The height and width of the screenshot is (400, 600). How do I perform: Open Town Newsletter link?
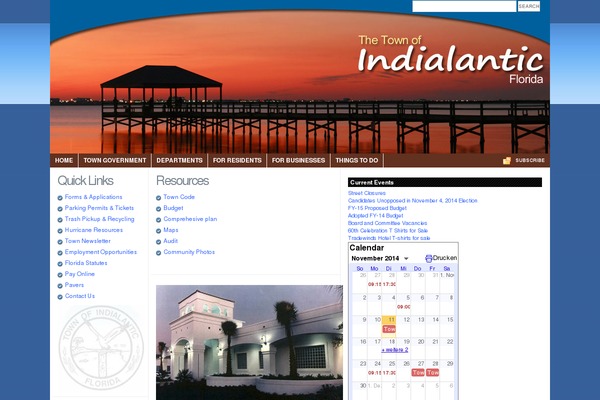tap(88, 241)
